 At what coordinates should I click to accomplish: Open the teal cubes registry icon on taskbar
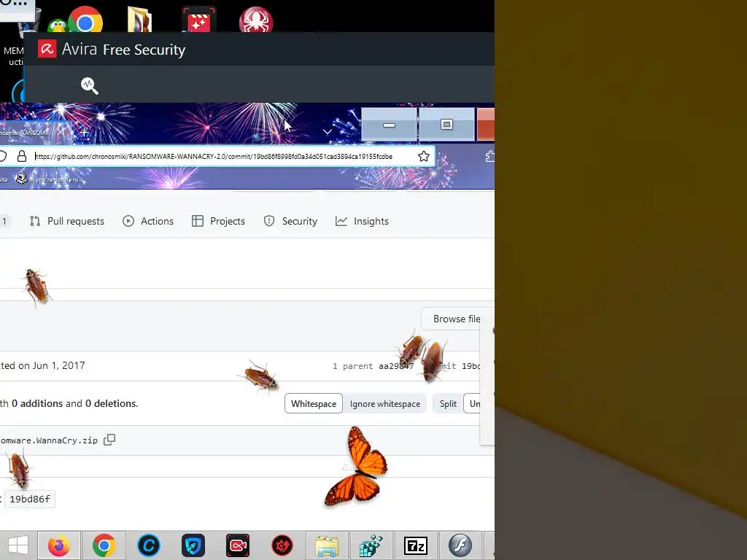tap(371, 545)
